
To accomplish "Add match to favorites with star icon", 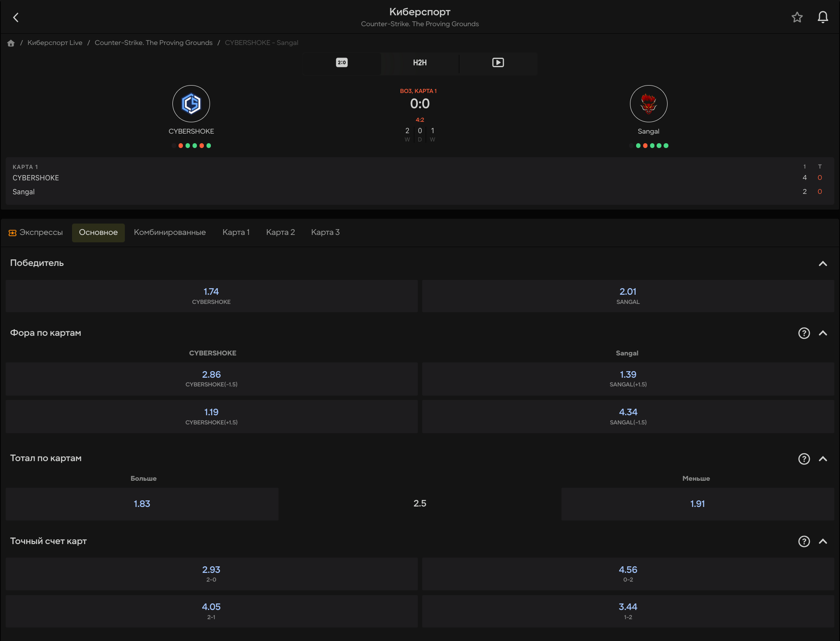I will (x=797, y=17).
